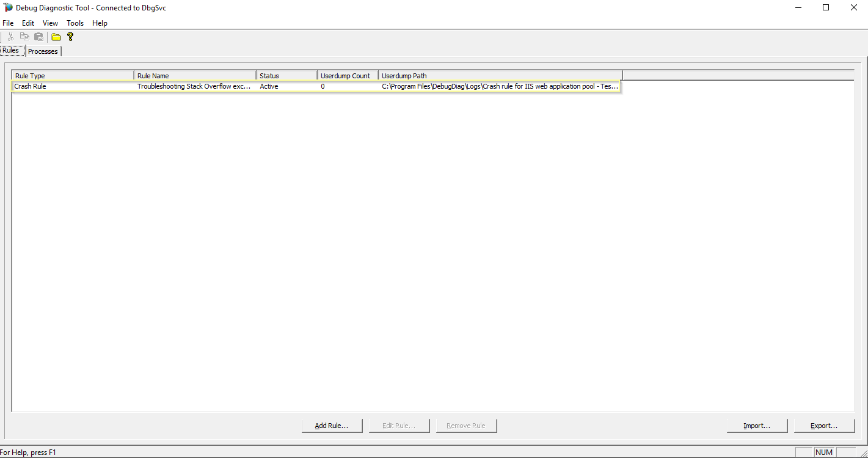Open the Help menu
Viewport: 868px width, 458px height.
tap(99, 23)
